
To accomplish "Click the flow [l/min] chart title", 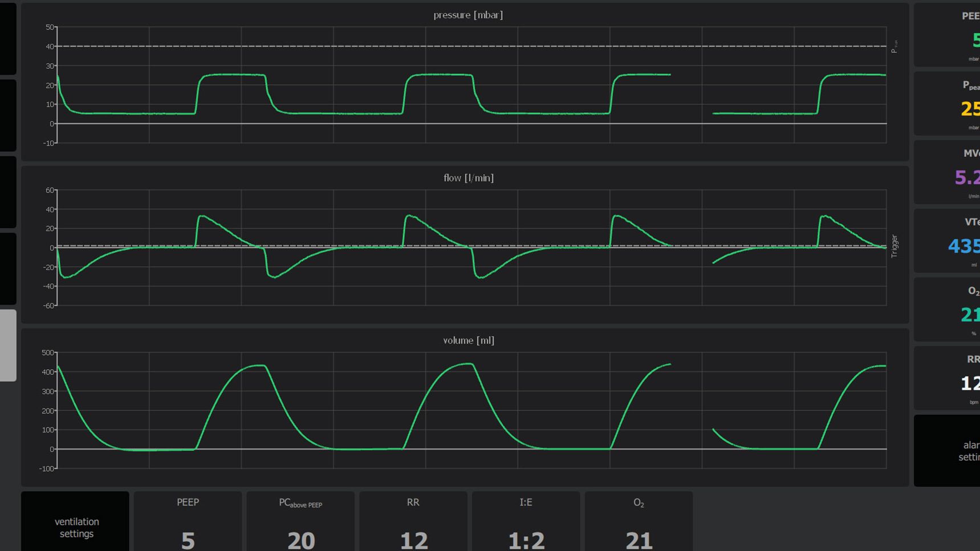I will [469, 178].
